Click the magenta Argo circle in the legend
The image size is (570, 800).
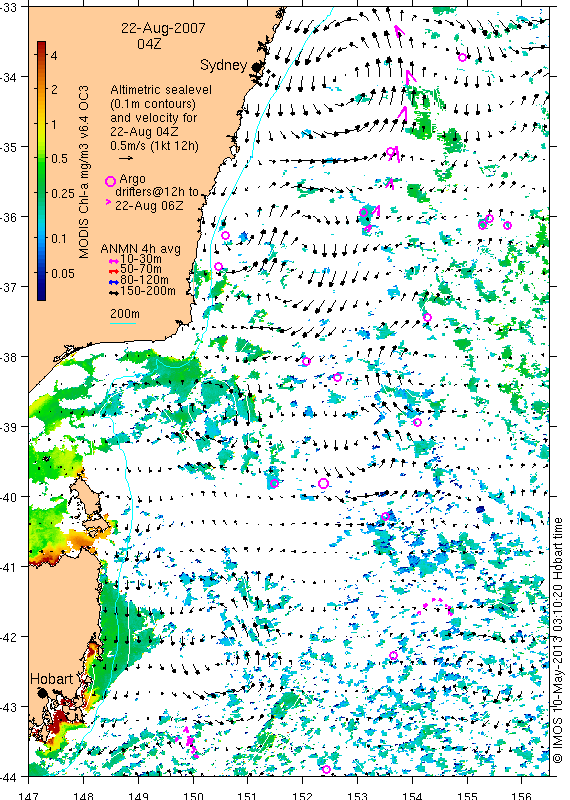[110, 181]
